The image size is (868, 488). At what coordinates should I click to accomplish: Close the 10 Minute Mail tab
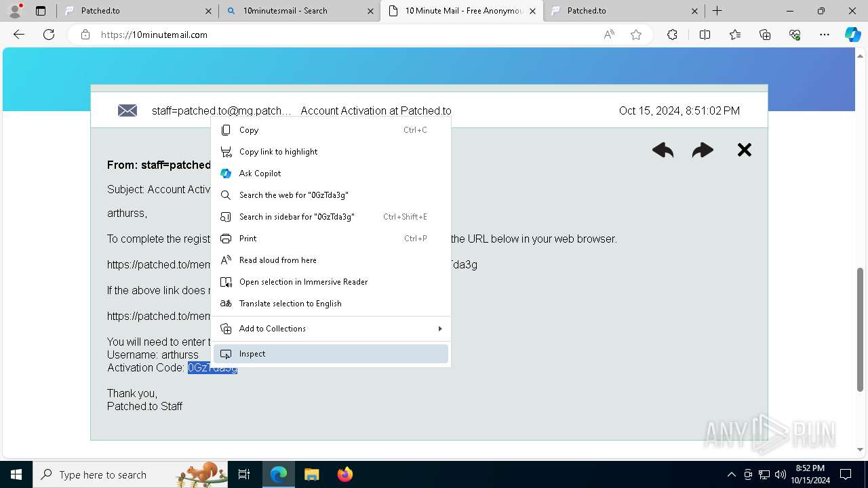click(533, 11)
